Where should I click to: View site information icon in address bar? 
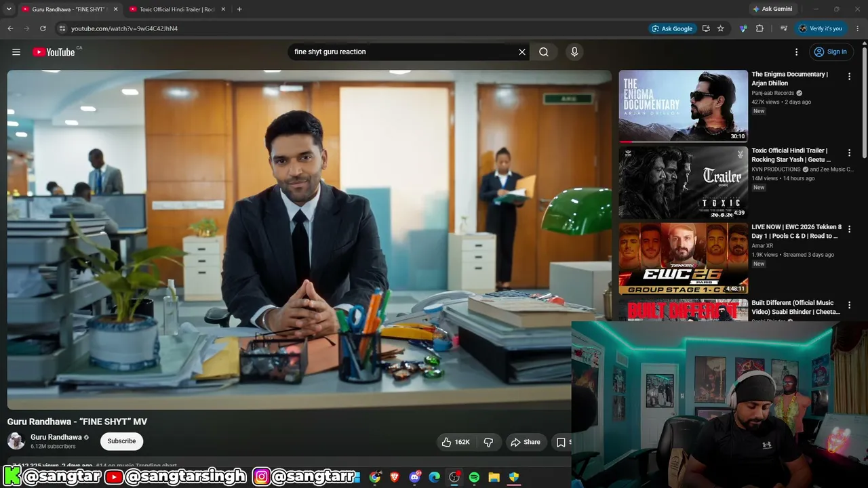pyautogui.click(x=62, y=28)
